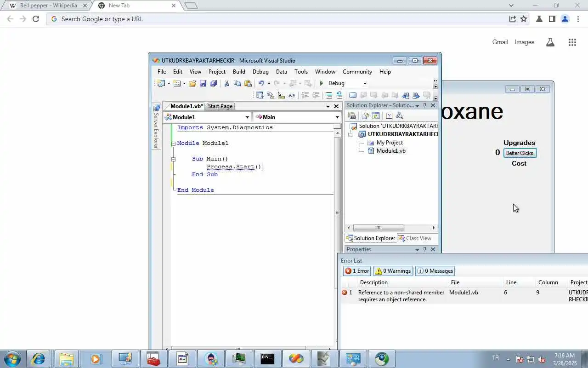Open the Module1 class dropdown
The image size is (588, 368).
pyautogui.click(x=247, y=117)
